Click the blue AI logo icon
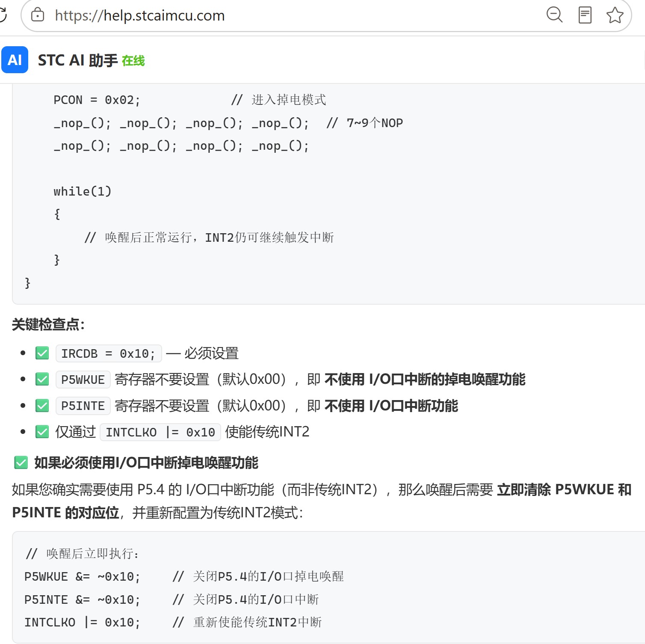This screenshot has height=644, width=645. [15, 60]
